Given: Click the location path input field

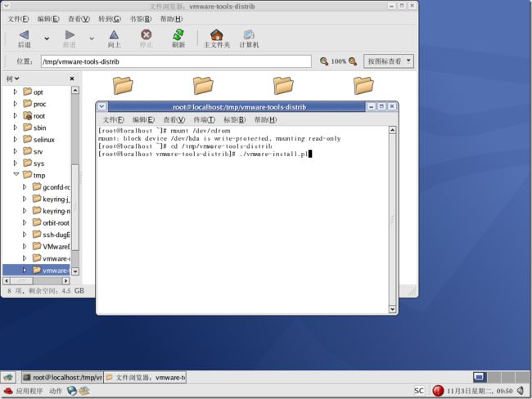Looking at the screenshot, I should (176, 61).
